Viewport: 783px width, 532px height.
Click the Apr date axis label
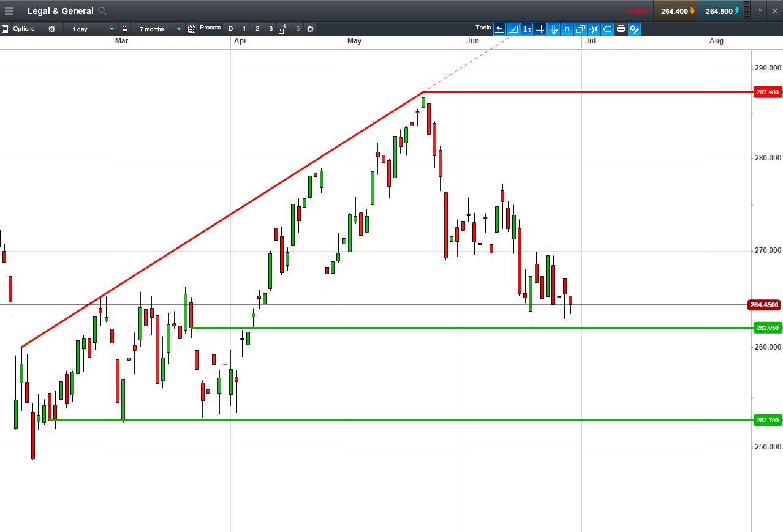coord(240,41)
